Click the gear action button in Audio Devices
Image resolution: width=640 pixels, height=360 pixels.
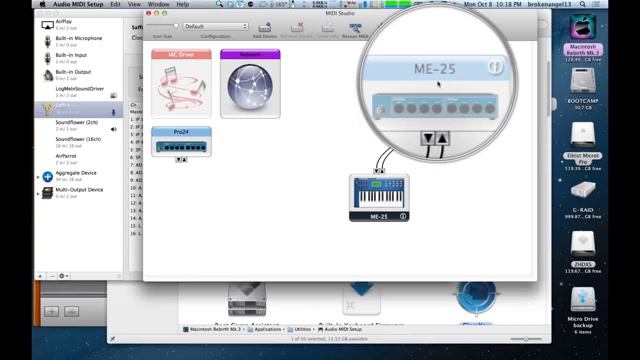pyautogui.click(x=64, y=276)
